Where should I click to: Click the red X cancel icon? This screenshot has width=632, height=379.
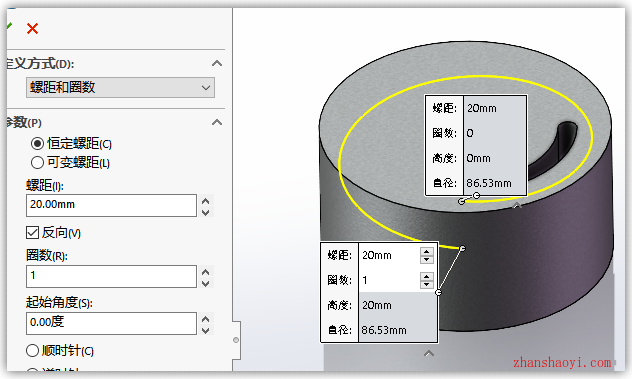tap(32, 29)
